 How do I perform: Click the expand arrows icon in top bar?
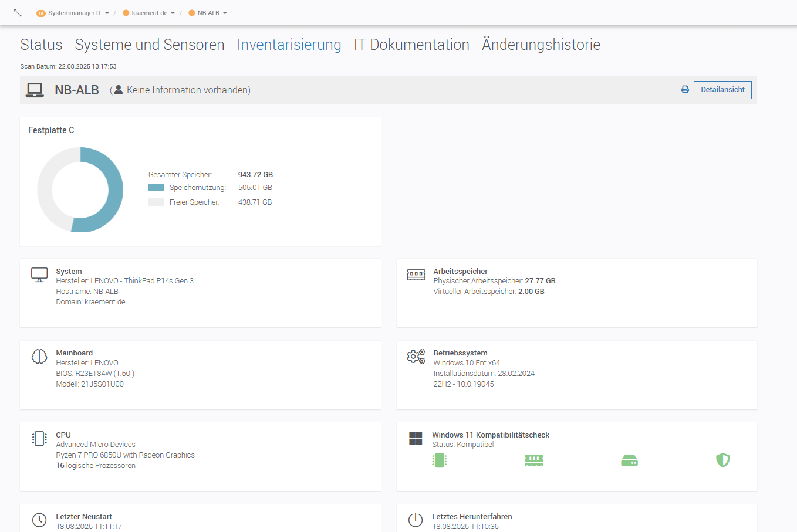(18, 13)
